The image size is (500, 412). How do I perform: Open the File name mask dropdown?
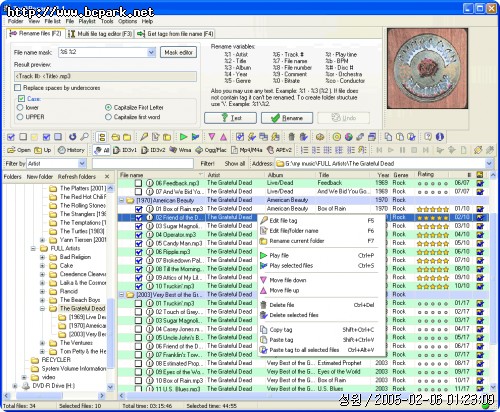[151, 52]
